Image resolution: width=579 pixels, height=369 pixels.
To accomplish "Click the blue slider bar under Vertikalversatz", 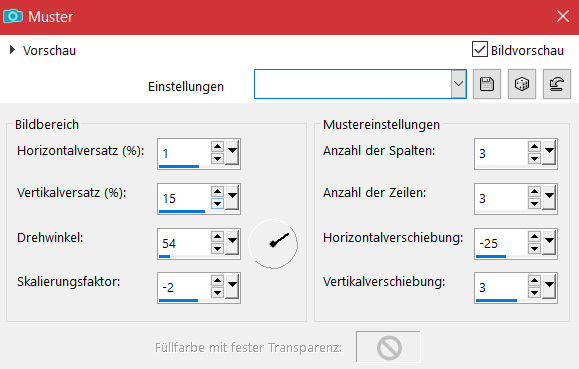I will point(182,212).
